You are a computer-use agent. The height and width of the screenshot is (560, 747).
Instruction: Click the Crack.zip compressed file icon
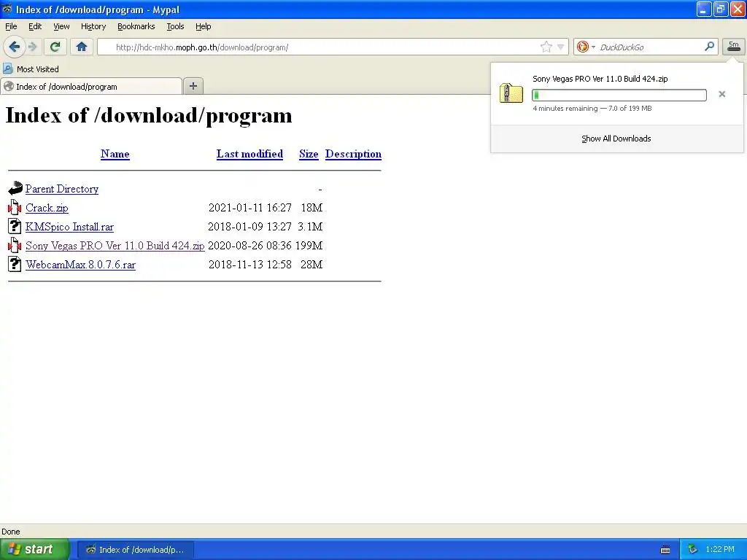(15, 207)
